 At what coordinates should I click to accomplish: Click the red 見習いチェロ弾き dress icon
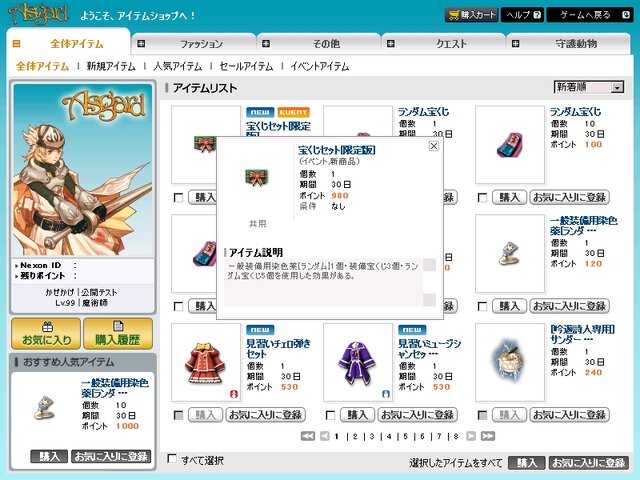tap(205, 363)
